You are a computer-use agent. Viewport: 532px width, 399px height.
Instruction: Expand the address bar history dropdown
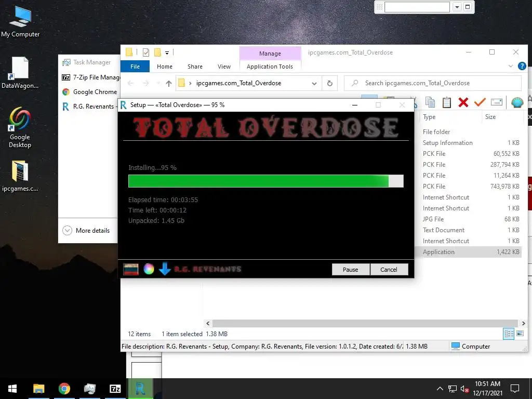[x=314, y=84]
